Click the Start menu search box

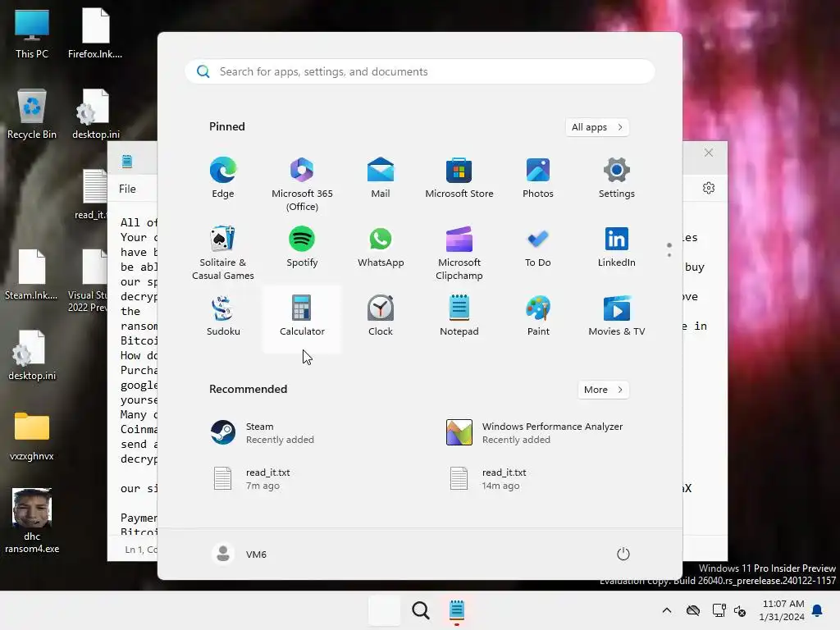click(419, 72)
